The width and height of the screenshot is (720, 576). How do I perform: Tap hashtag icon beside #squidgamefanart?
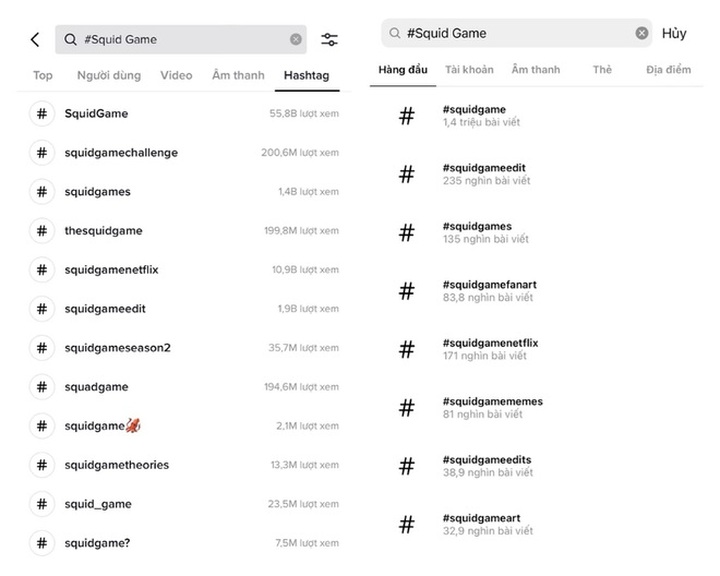(406, 291)
